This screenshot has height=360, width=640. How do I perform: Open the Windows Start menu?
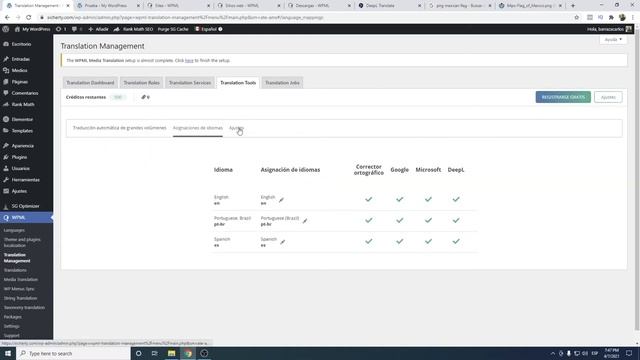pos(8,353)
